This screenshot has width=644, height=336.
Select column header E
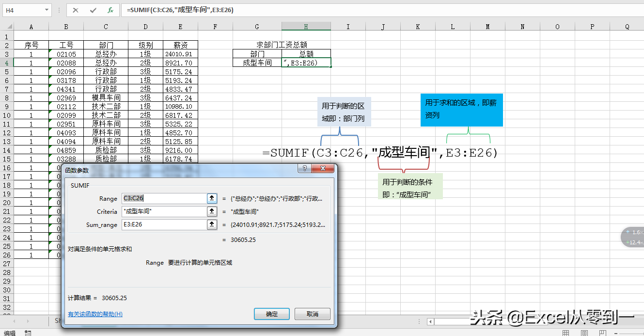180,27
